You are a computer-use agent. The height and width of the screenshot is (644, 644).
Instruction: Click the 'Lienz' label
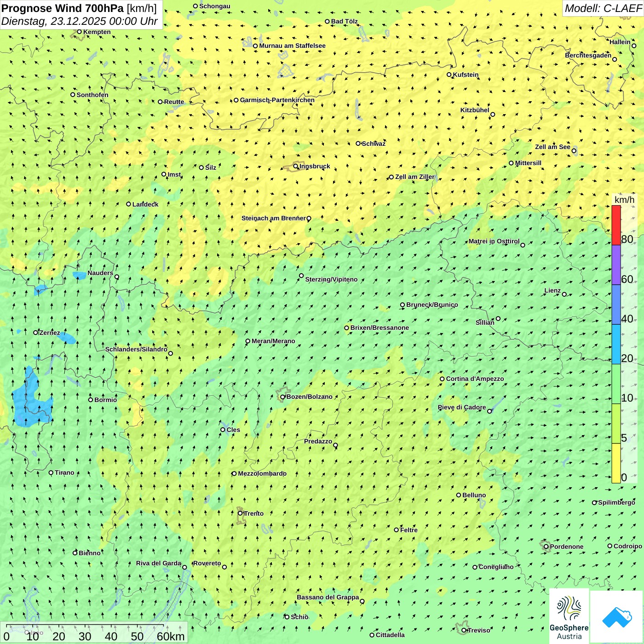click(552, 291)
